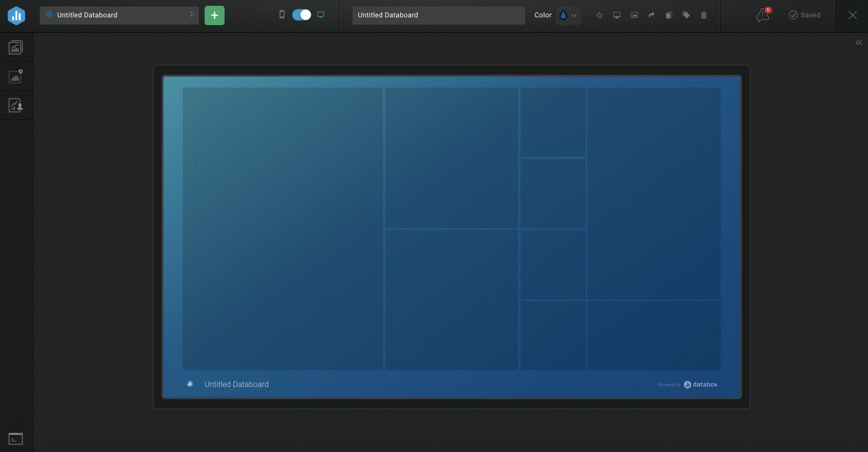Open the Untitled Databoard selector dropdown
Viewport: 868px width, 452px height.
pyautogui.click(x=119, y=15)
